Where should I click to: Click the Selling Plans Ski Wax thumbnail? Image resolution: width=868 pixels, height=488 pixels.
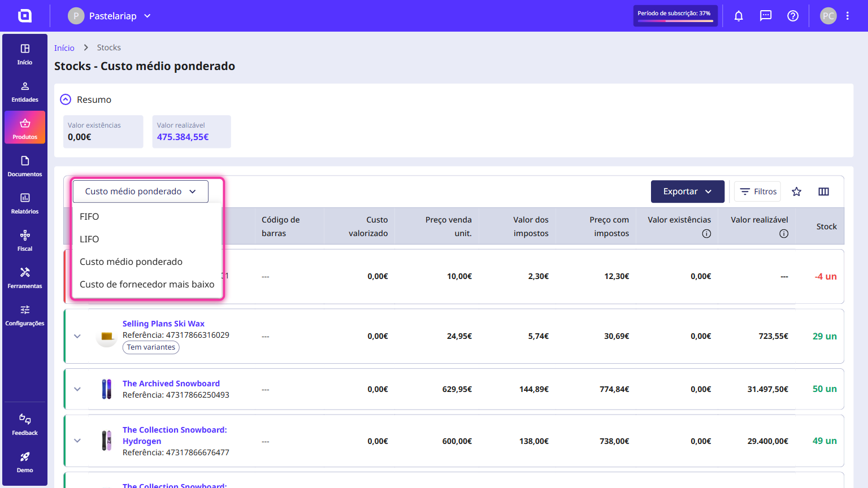click(x=106, y=336)
